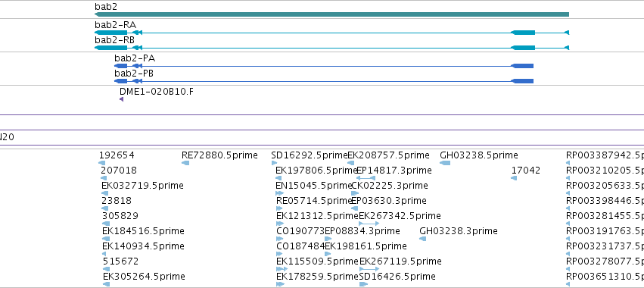Click the EK032719.5prime label
Image resolution: width=644 pixels, height=288 pixels.
(142, 186)
